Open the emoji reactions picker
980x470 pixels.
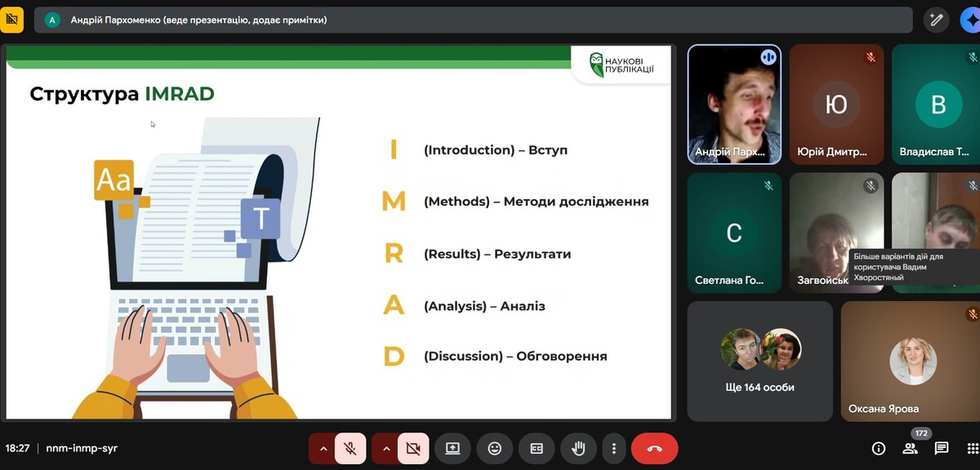[x=494, y=448]
